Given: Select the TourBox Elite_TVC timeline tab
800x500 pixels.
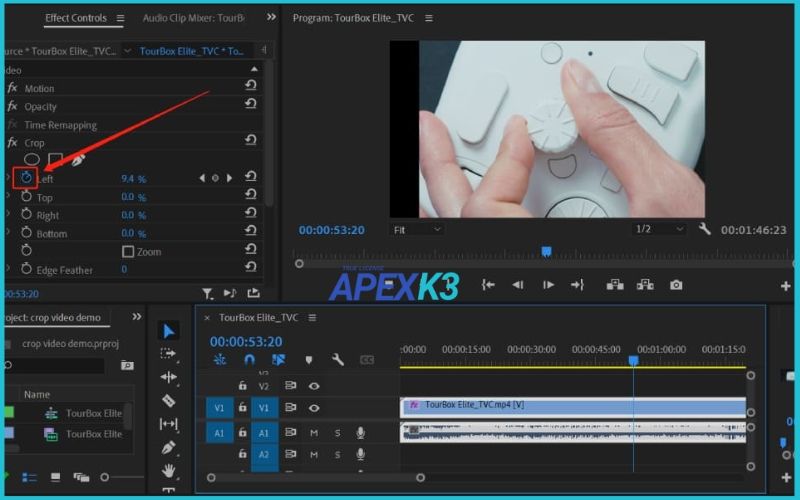Looking at the screenshot, I should pyautogui.click(x=259, y=317).
